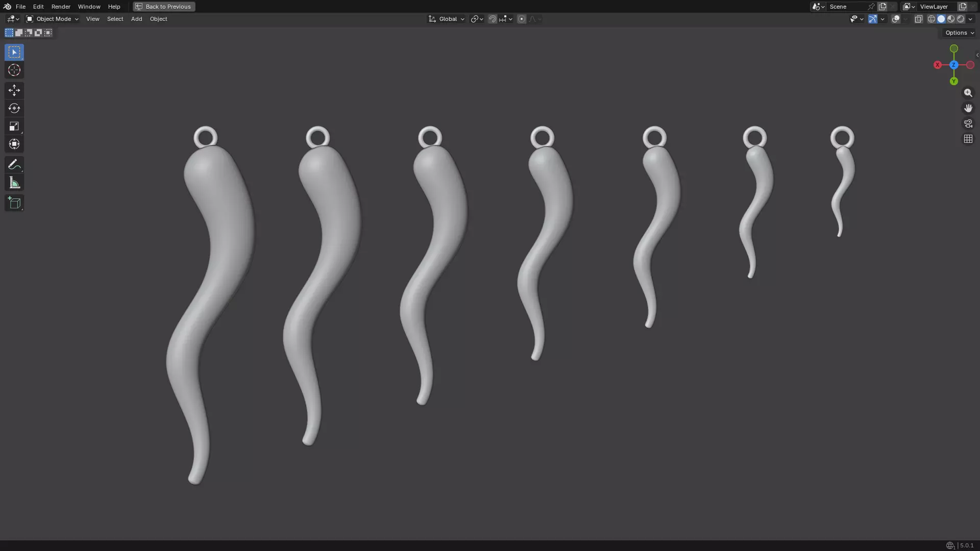Open the Options dropdown

point(959,33)
